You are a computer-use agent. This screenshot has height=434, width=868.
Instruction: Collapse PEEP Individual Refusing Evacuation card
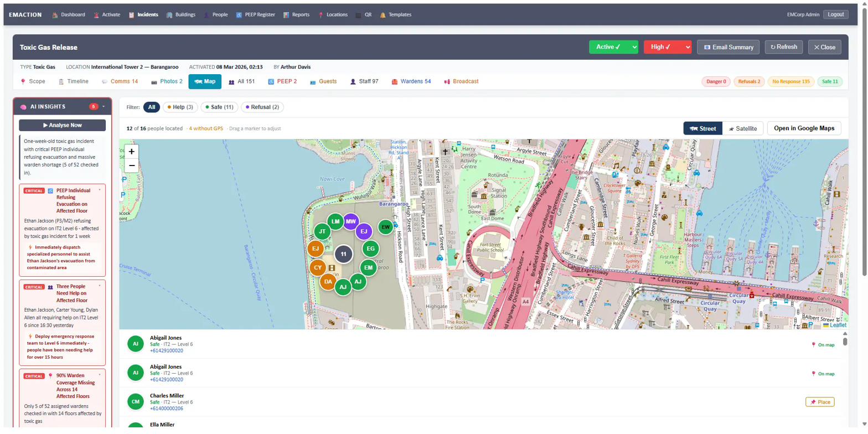100,190
